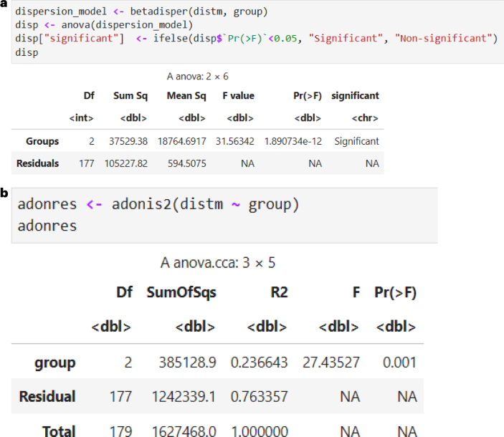Select the 'Groups' row label
This screenshot has width=504, height=437.
point(42,141)
